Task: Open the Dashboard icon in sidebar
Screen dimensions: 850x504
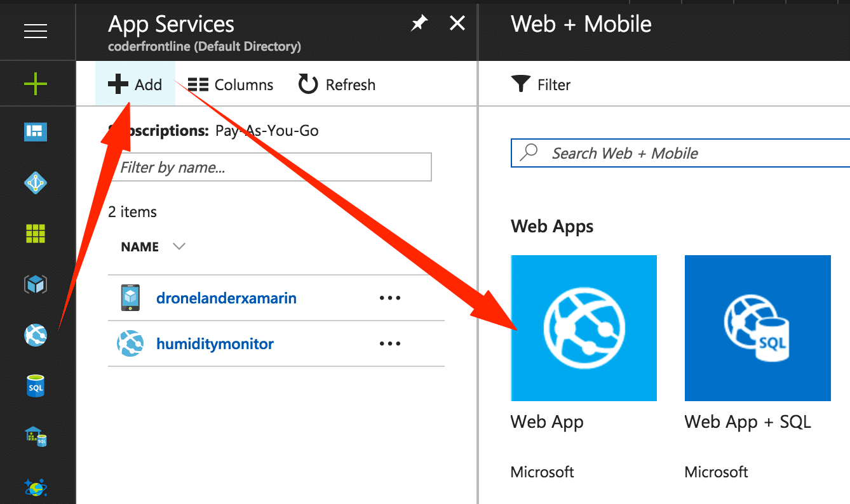Action: point(36,132)
